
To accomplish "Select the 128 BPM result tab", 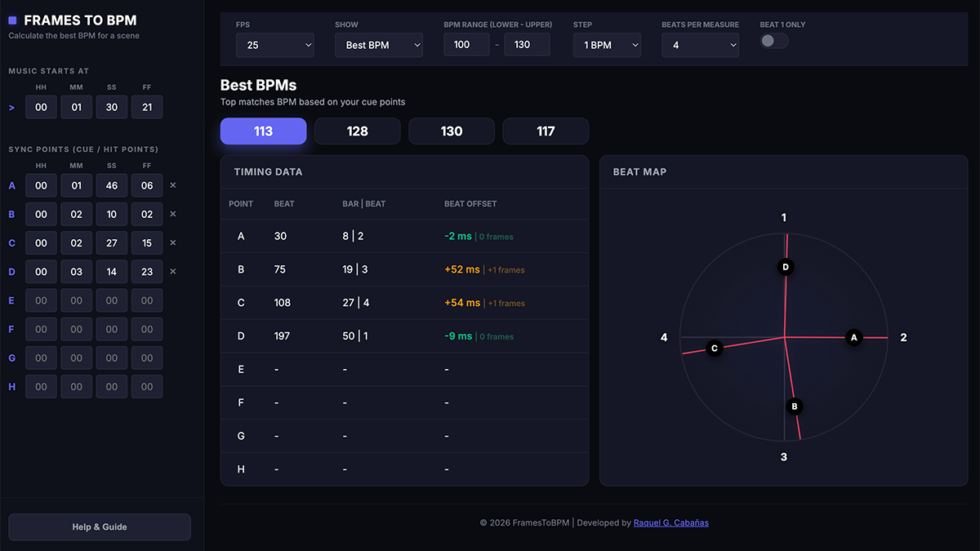I will (357, 131).
